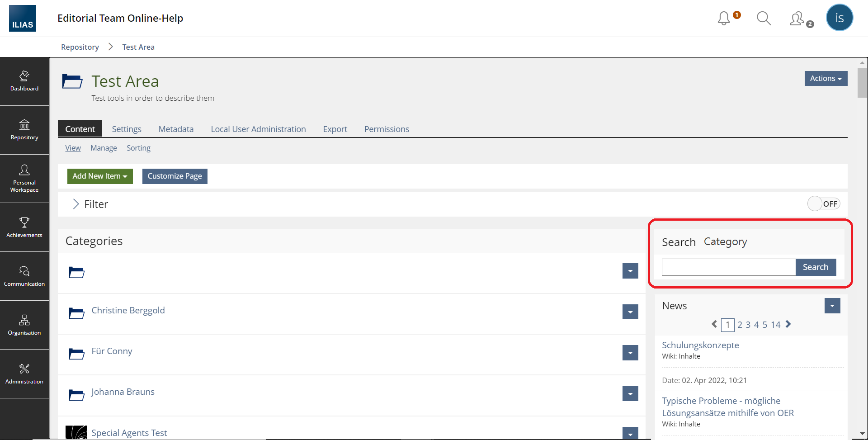Open Johanna Brauns category link

(x=123, y=392)
